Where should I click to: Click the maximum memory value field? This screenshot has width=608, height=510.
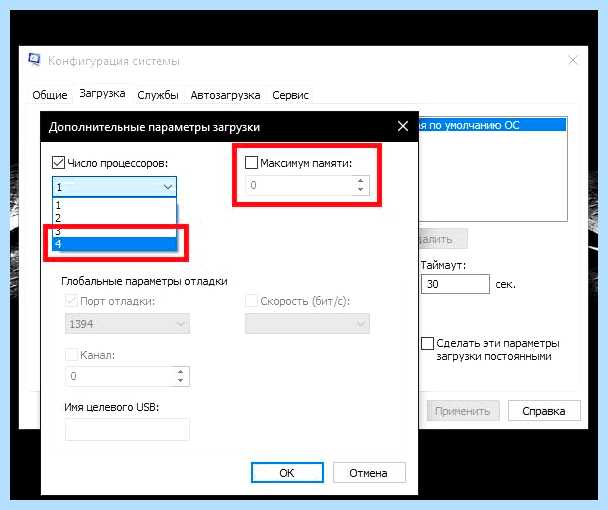coord(299,185)
